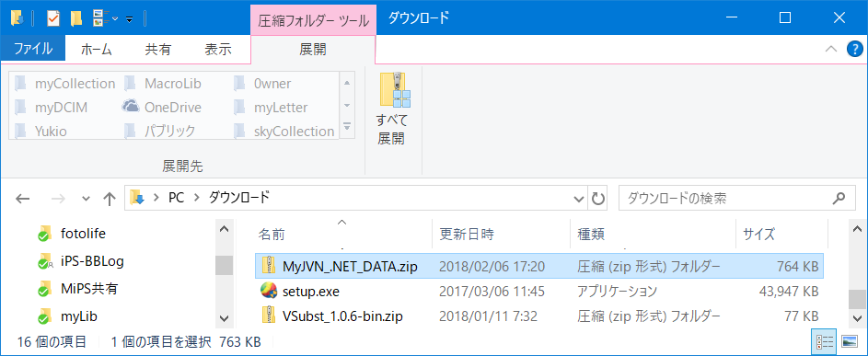Switch to the 共有 ribbon tab
Viewport: 868px width, 356px height.
(157, 50)
